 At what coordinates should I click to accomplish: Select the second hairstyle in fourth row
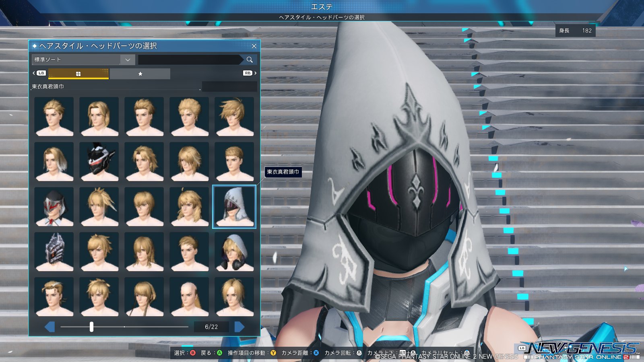[x=99, y=251]
